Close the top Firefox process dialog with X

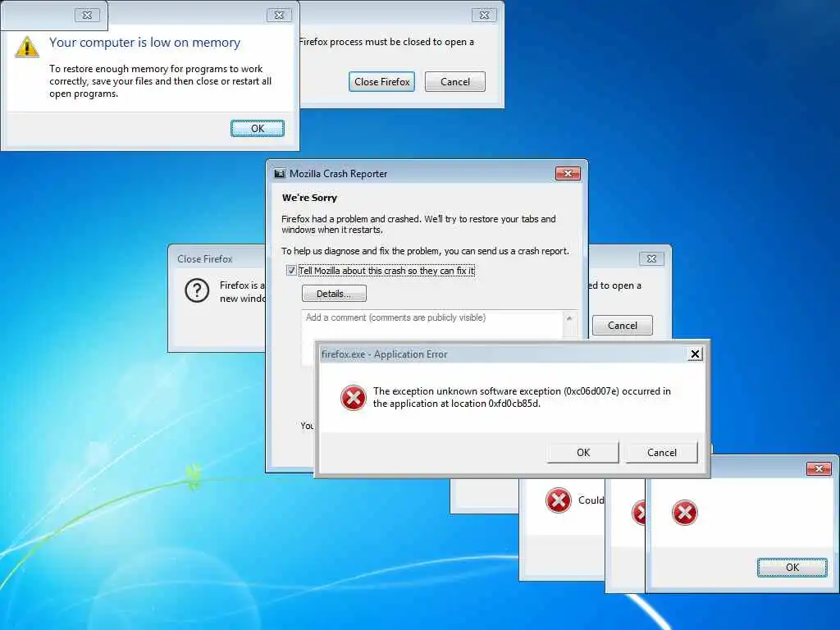click(x=484, y=15)
